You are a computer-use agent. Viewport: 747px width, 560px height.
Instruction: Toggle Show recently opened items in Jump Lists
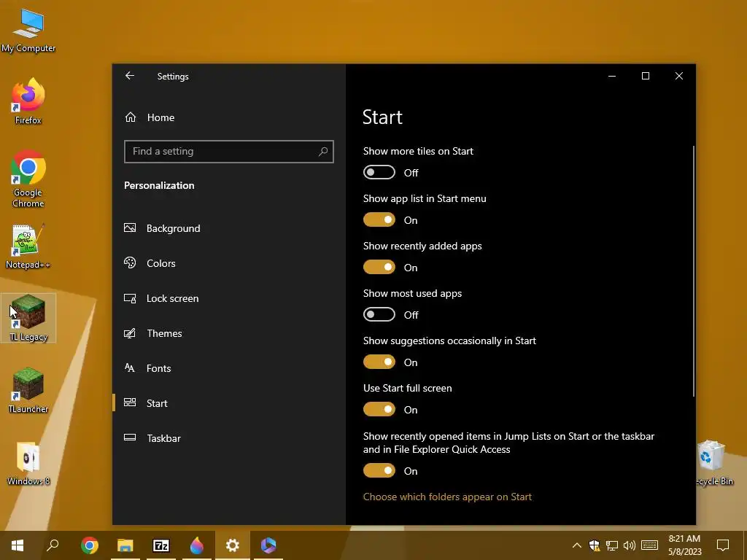coord(379,470)
